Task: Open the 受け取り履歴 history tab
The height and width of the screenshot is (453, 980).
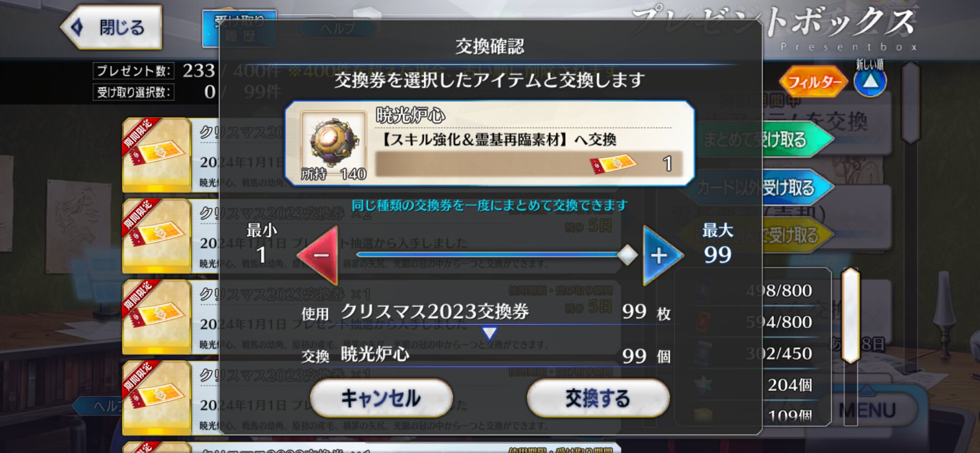Action: point(240,29)
